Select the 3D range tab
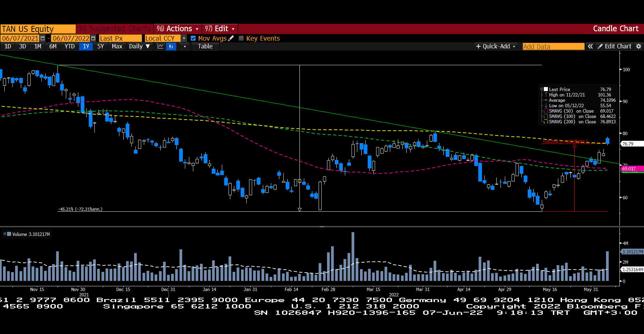 (23, 46)
